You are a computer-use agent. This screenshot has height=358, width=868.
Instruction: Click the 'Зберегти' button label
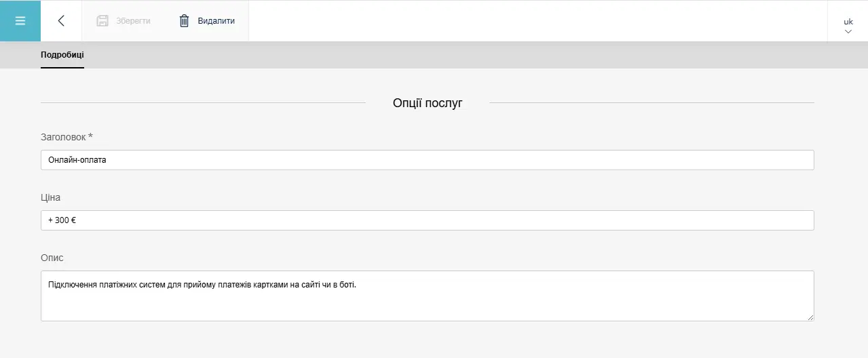pyautogui.click(x=133, y=21)
